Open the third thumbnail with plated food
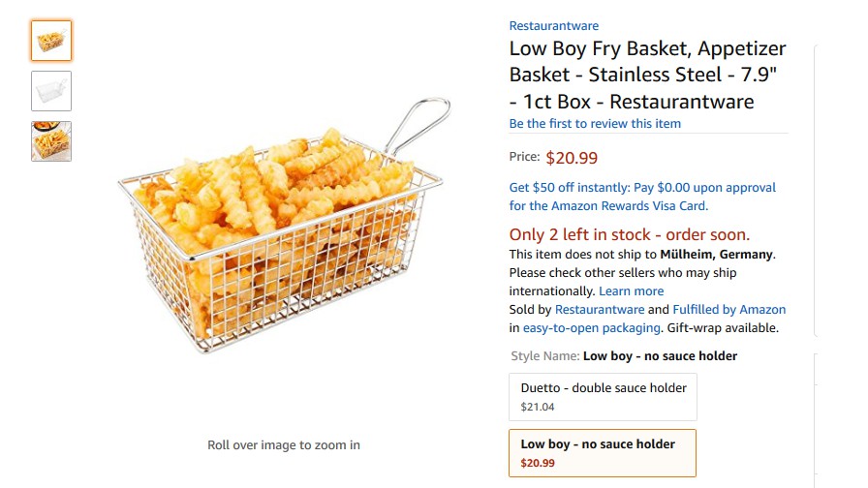The height and width of the screenshot is (488, 868). [51, 141]
